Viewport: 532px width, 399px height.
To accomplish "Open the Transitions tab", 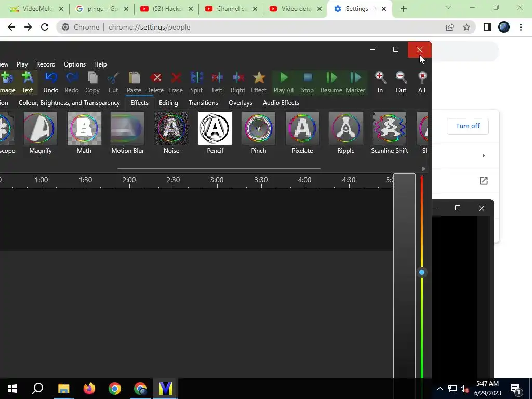I will pos(203,103).
